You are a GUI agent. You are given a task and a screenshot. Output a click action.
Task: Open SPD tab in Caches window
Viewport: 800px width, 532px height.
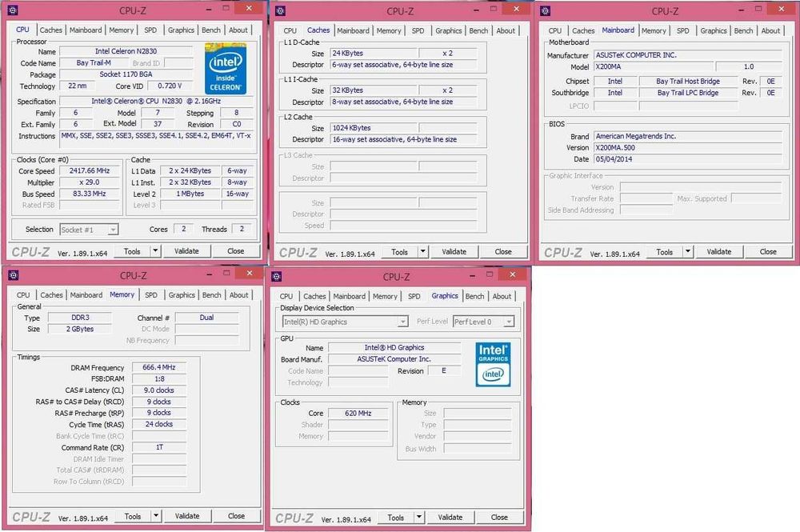tap(418, 30)
